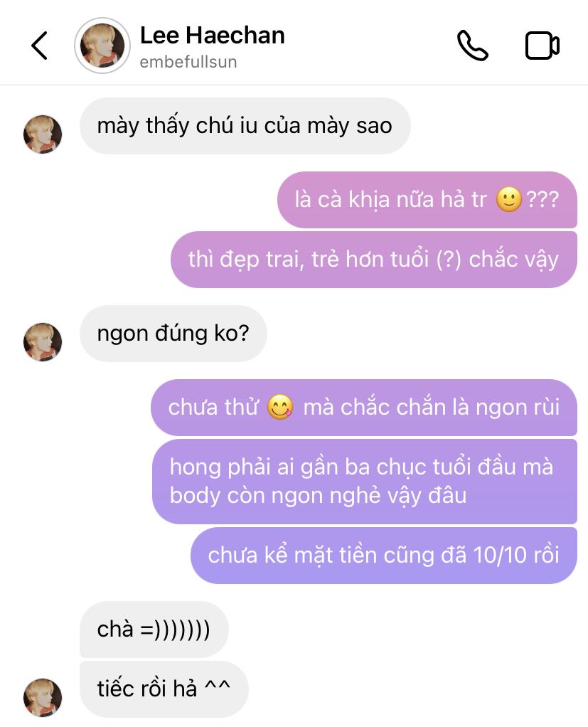
Task: Open the Lee Haechan profile name
Action: [x=212, y=36]
